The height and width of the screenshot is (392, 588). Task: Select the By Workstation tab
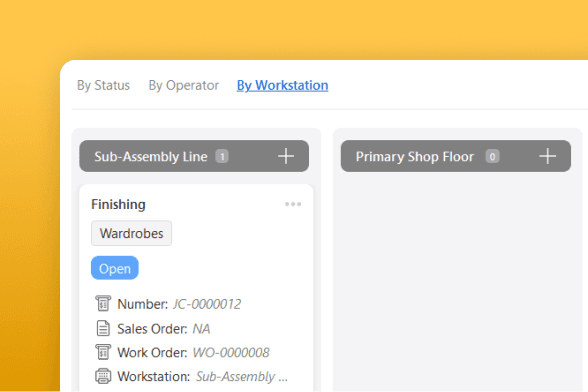pyautogui.click(x=282, y=86)
